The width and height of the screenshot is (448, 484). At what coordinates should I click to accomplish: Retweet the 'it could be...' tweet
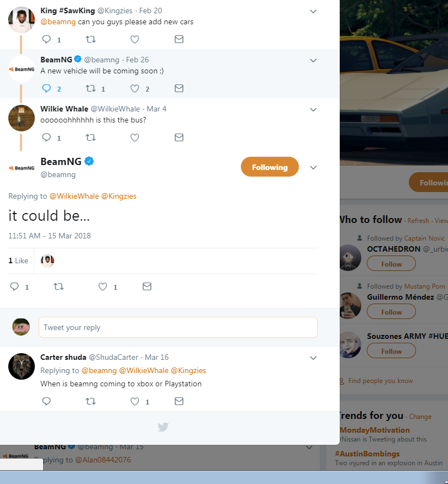click(58, 286)
